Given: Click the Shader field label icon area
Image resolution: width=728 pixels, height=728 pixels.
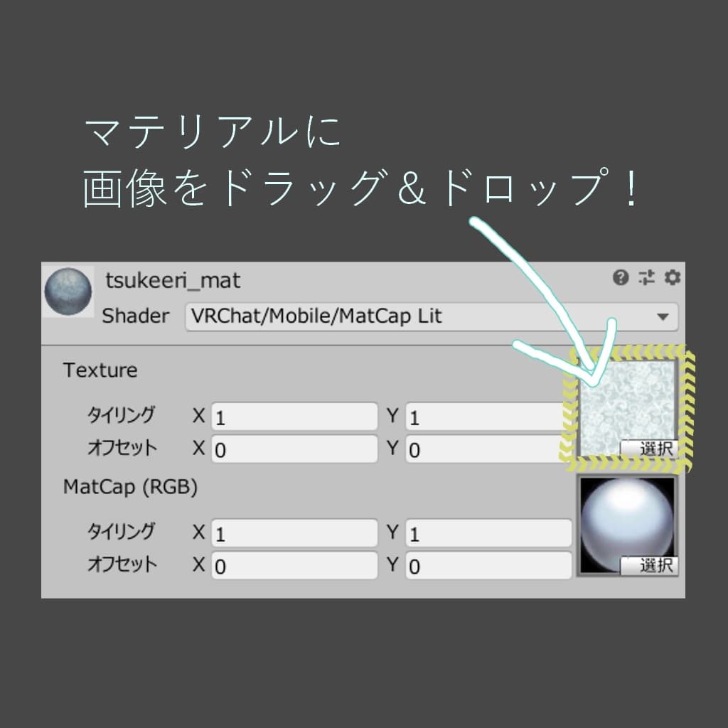Looking at the screenshot, I should [135, 316].
